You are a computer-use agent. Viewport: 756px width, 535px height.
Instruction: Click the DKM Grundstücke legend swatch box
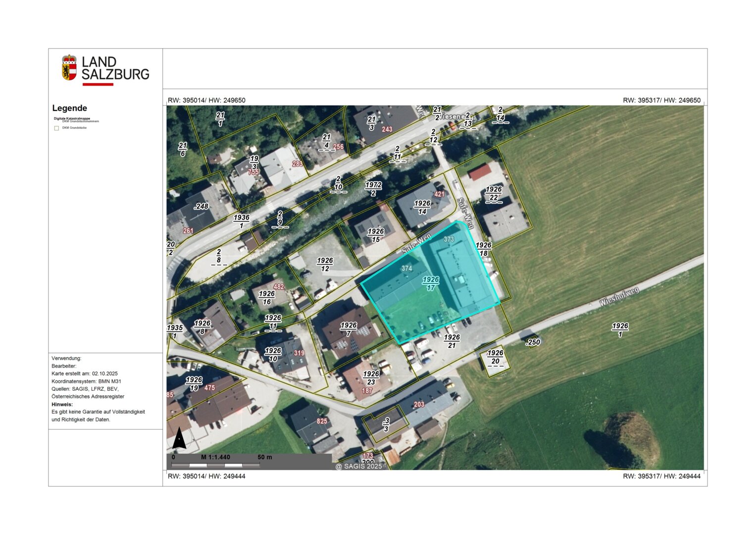pos(56,128)
